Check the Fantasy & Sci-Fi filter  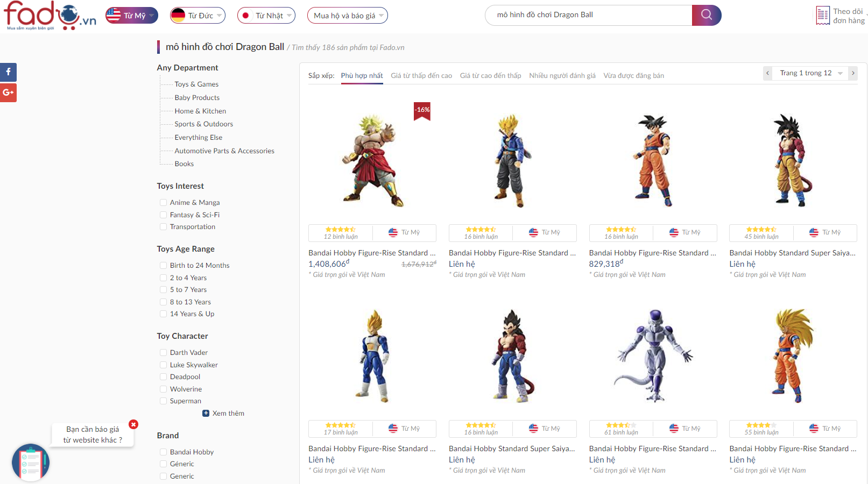(x=163, y=215)
